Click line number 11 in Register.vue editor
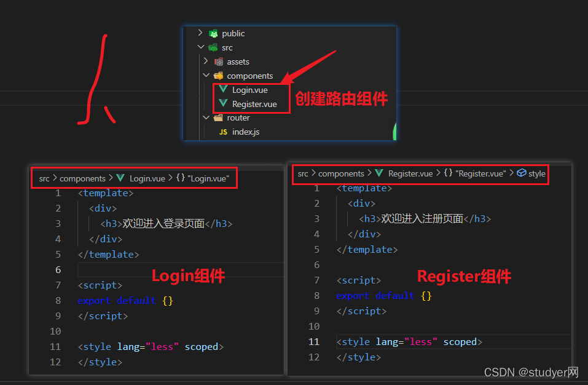This screenshot has height=385, width=588. (x=314, y=342)
